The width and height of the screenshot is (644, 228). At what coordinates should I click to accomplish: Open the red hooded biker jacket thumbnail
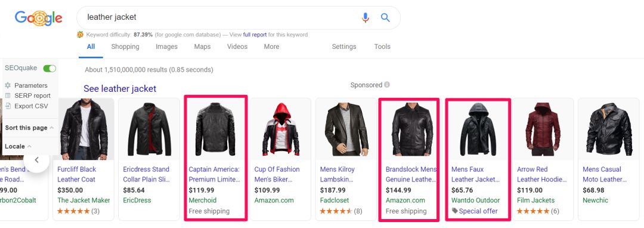click(281, 130)
